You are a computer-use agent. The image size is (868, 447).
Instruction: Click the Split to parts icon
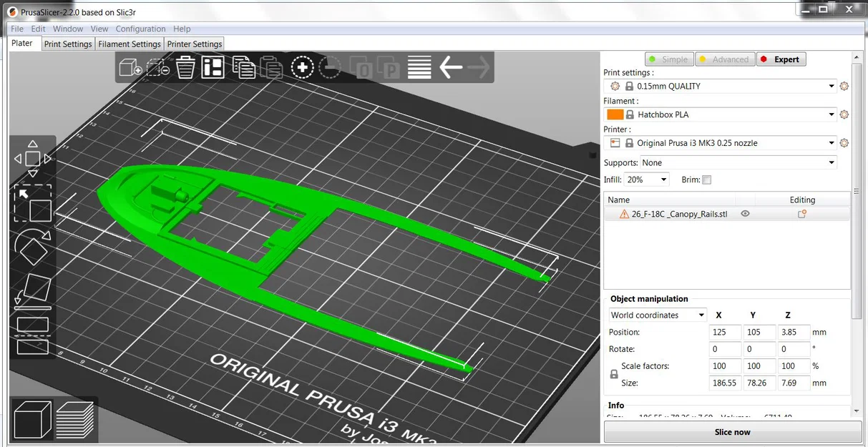click(390, 69)
